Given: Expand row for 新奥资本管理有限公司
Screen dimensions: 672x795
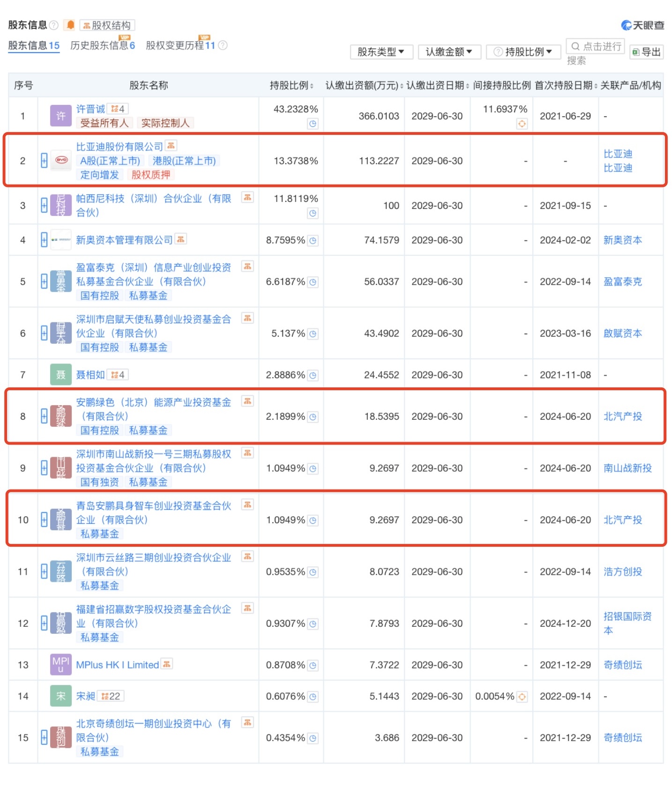Looking at the screenshot, I should [x=44, y=240].
